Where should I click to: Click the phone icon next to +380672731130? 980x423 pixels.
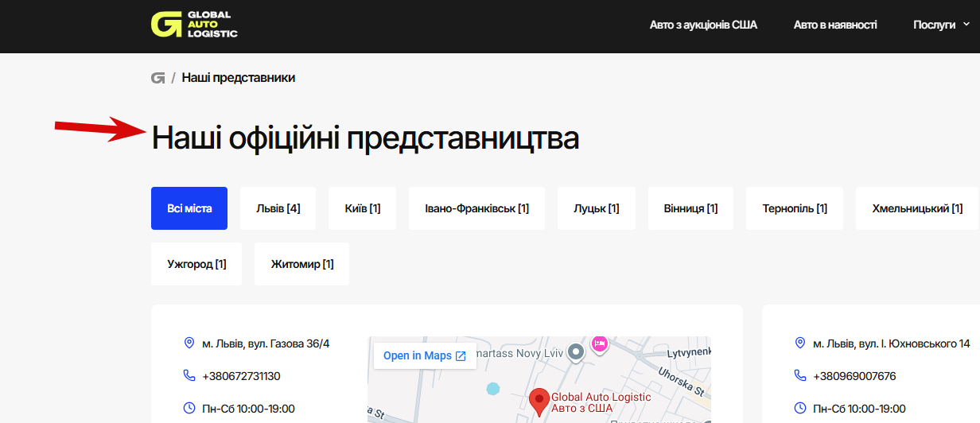(189, 376)
